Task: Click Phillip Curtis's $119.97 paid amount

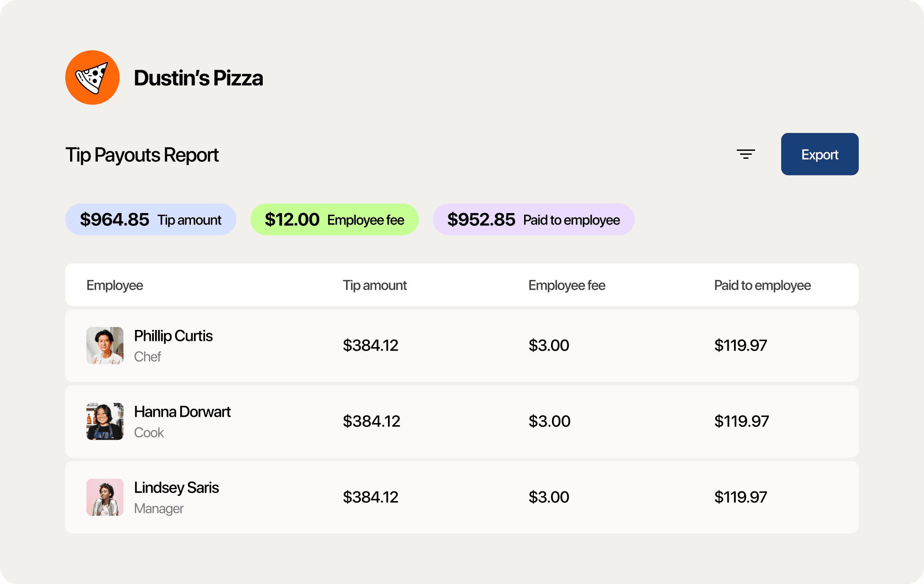Action: pos(740,345)
